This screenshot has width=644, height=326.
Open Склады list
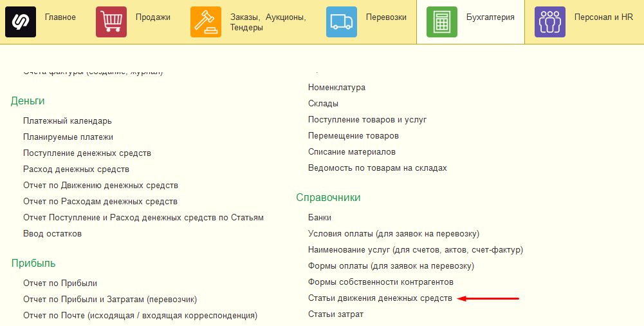[323, 103]
